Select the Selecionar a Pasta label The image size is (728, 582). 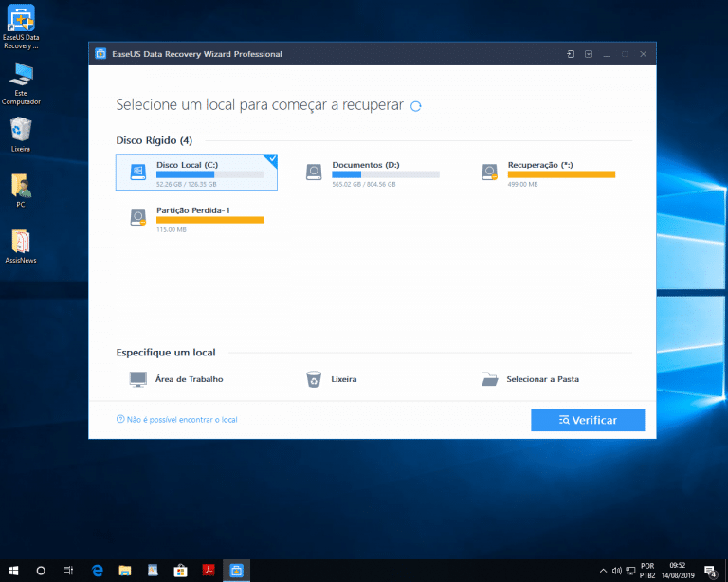pyautogui.click(x=543, y=379)
